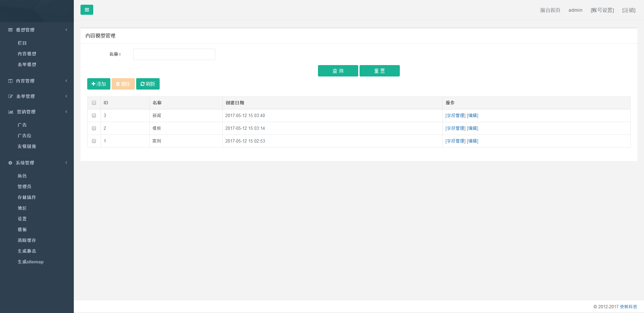Open the 管理员 sidebar item
644x313 pixels.
(x=24, y=187)
